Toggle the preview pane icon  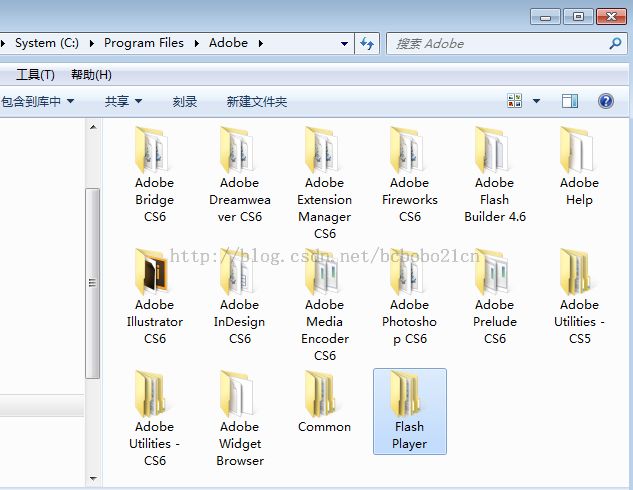[x=570, y=101]
